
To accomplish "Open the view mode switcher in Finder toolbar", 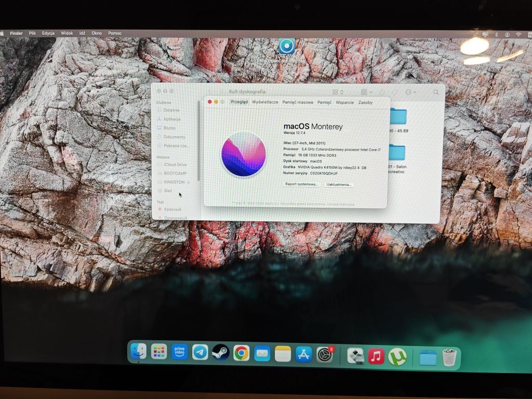I will [x=338, y=92].
